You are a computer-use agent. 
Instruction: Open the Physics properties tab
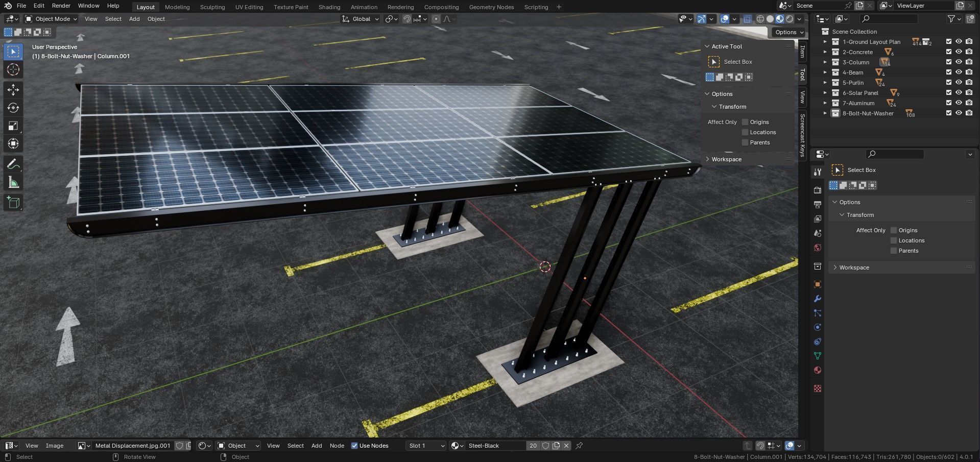tap(818, 327)
